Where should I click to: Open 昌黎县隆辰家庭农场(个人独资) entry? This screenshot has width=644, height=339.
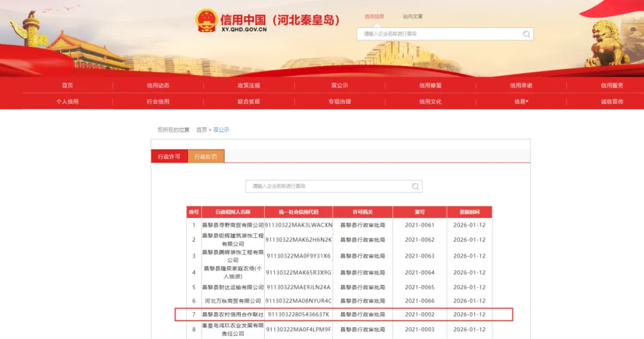click(233, 272)
